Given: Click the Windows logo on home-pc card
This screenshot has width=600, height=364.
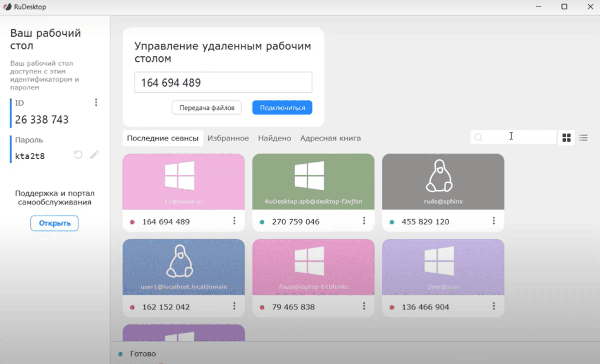Looking at the screenshot, I should pos(180,176).
